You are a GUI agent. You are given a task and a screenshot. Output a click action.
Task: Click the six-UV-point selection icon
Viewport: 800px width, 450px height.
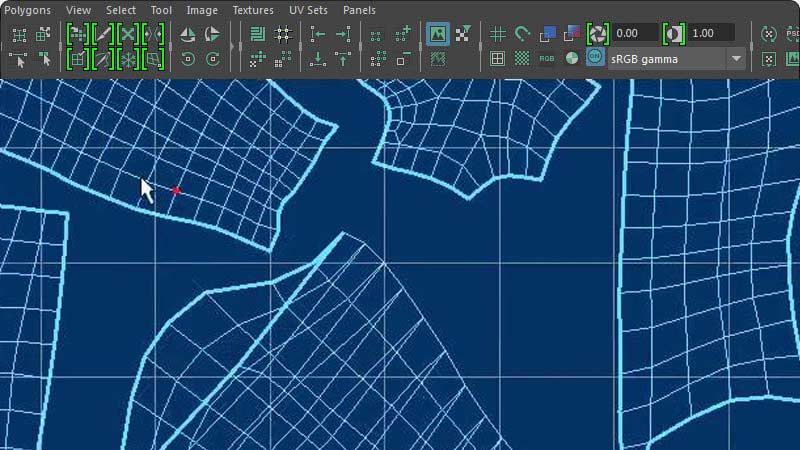378,59
